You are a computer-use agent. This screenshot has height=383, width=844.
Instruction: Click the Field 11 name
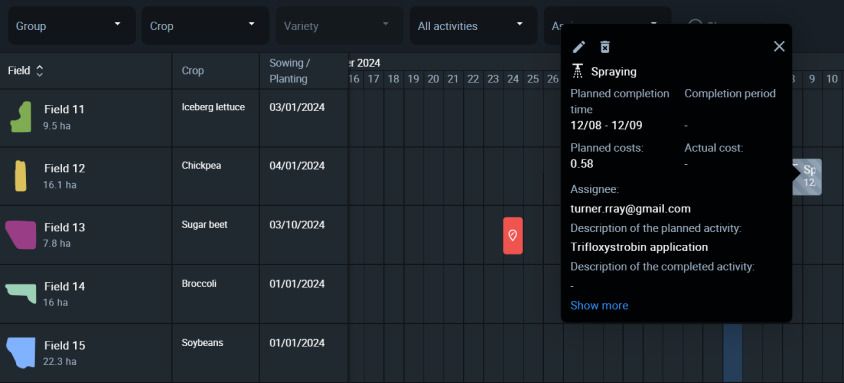(x=64, y=109)
